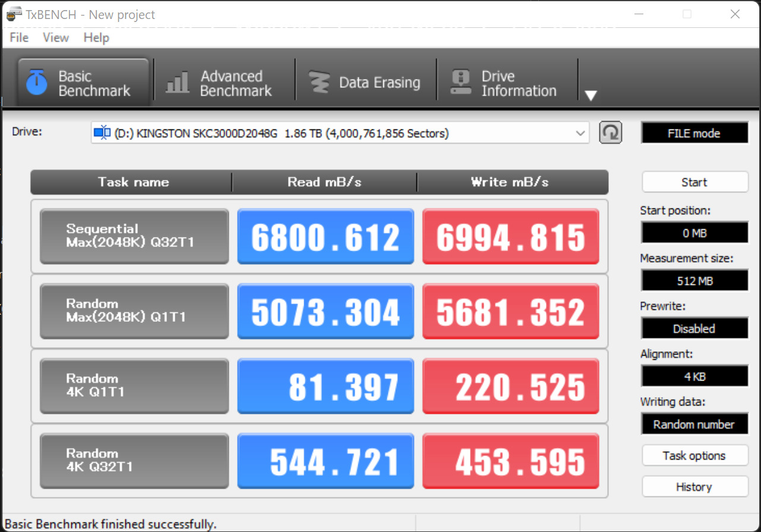Viewport: 761px width, 532px height.
Task: Click the Data Erasing icon
Action: [x=319, y=83]
